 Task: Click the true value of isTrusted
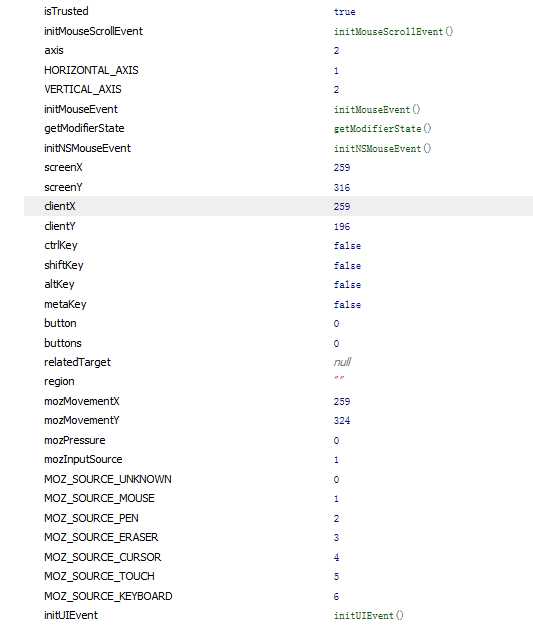(x=345, y=12)
